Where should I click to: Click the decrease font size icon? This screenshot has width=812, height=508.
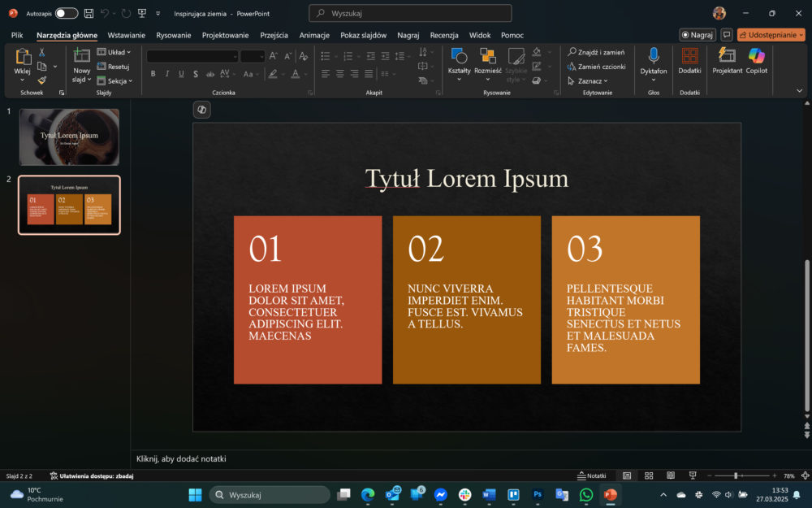288,56
